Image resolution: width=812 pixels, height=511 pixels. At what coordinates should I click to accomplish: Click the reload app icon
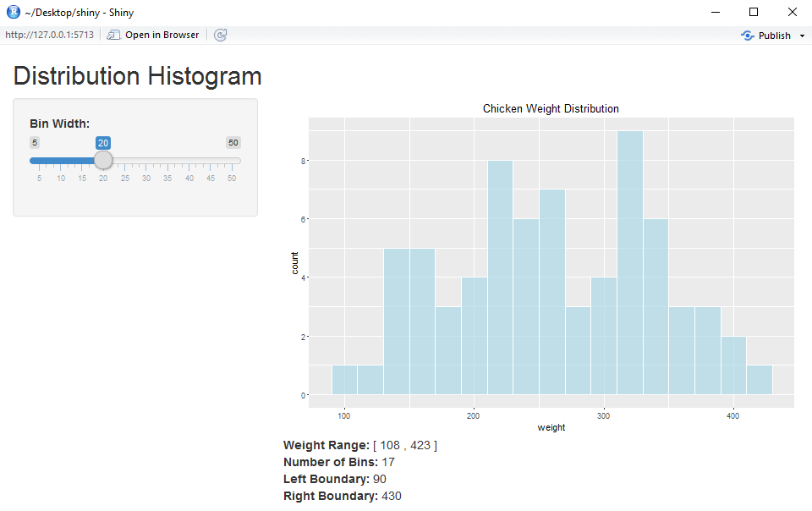(221, 35)
